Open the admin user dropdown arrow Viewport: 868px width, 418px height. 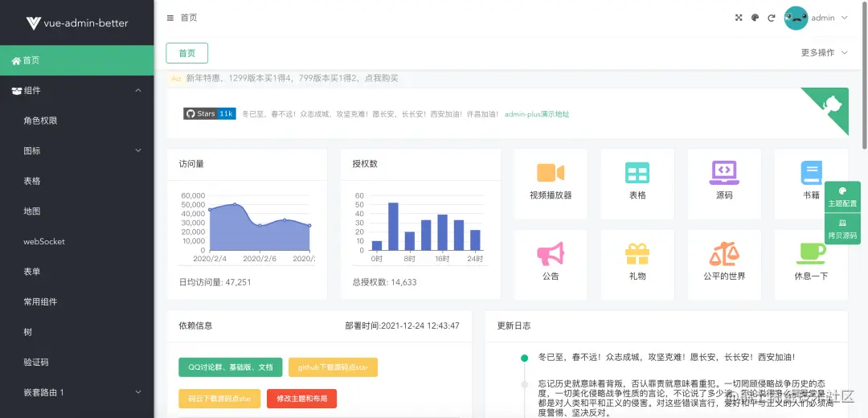(x=844, y=18)
